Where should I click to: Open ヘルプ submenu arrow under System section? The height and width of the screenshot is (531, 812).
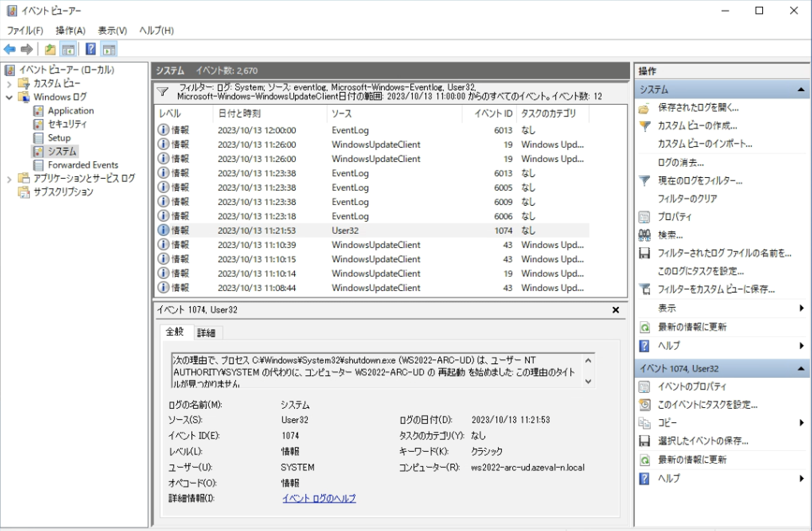pos(801,346)
